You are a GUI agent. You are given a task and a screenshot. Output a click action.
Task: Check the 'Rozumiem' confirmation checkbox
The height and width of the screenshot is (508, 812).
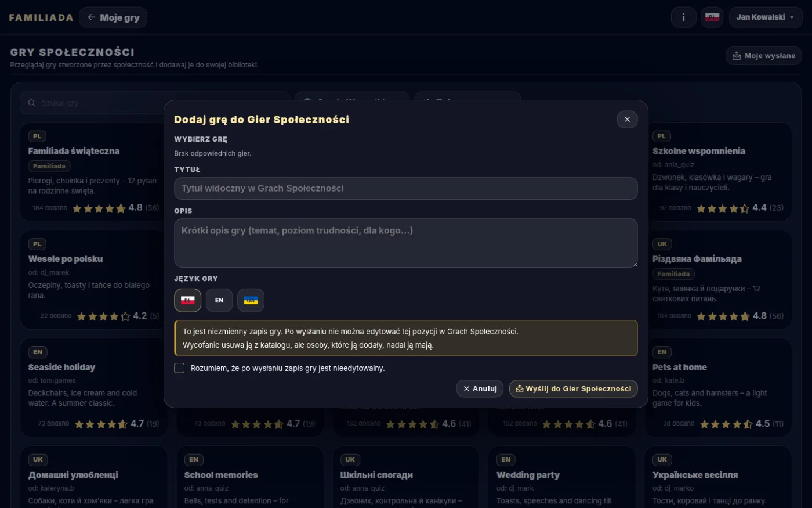pyautogui.click(x=179, y=368)
